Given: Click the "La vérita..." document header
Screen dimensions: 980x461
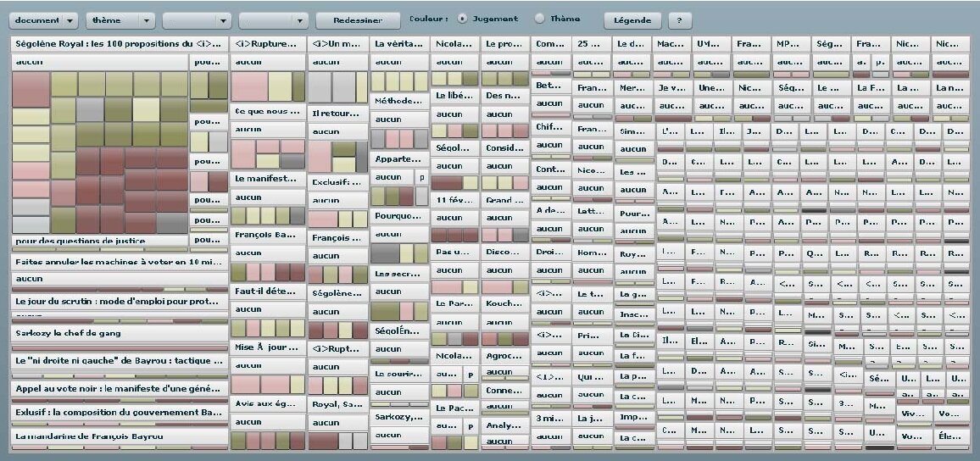Looking at the screenshot, I should [399, 44].
